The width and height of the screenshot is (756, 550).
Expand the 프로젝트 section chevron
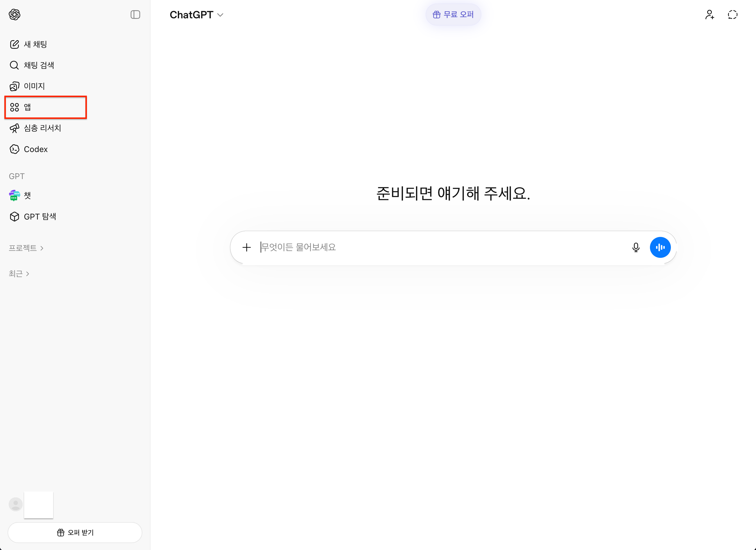pyautogui.click(x=42, y=248)
